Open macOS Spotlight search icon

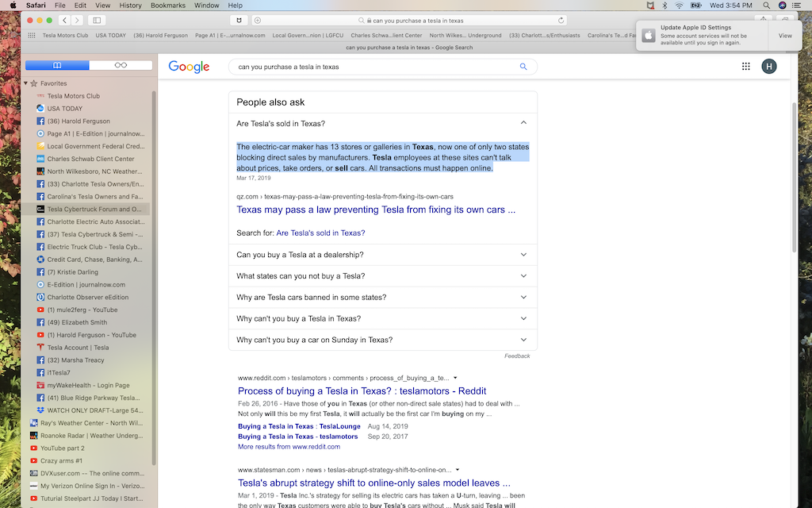pyautogui.click(x=766, y=6)
